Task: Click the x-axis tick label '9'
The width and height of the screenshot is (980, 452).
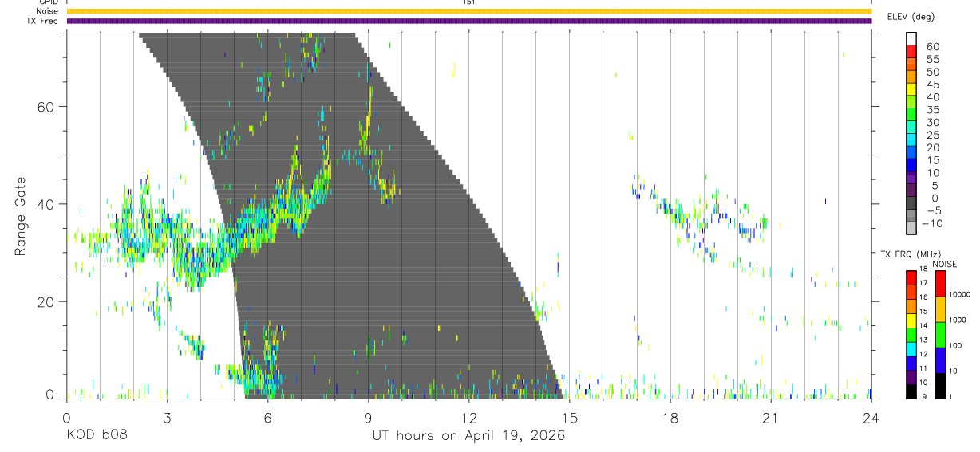Action: point(368,417)
